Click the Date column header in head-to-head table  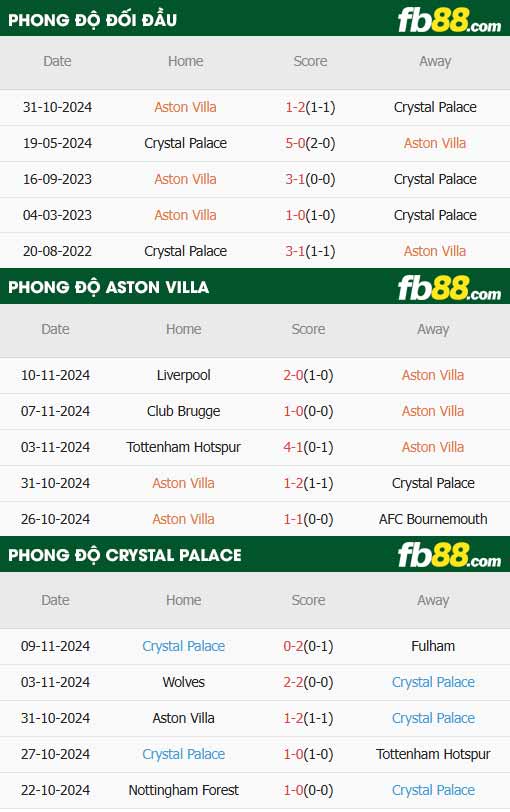pos(57,61)
